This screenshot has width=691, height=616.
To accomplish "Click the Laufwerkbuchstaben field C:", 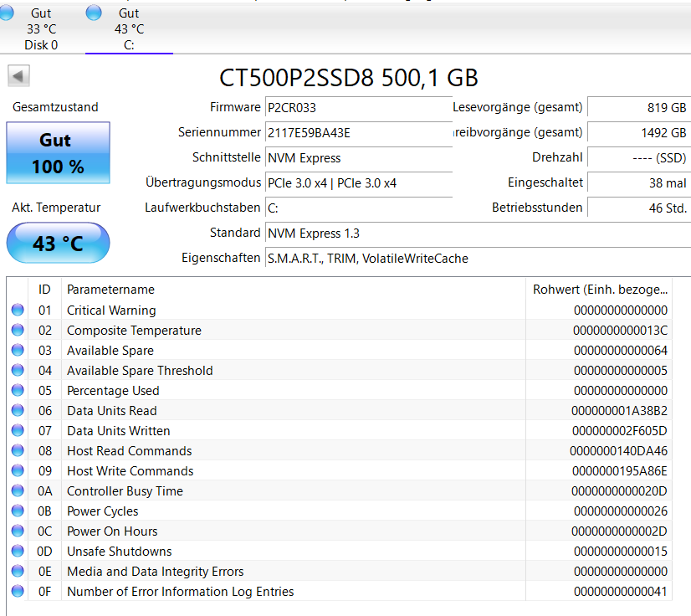I will [x=359, y=208].
